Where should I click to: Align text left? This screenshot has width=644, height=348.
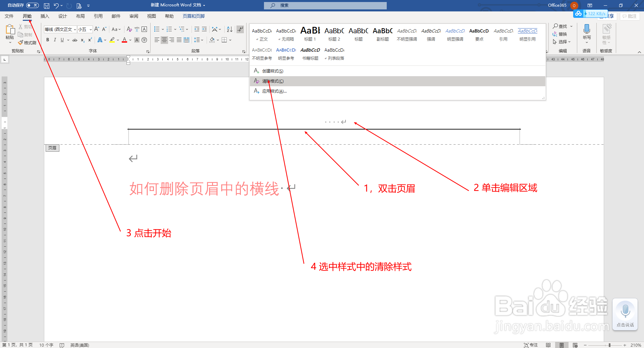[157, 40]
